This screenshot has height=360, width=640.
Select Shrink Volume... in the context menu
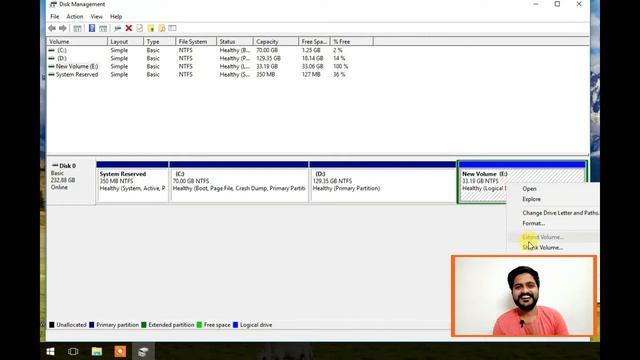tap(543, 248)
